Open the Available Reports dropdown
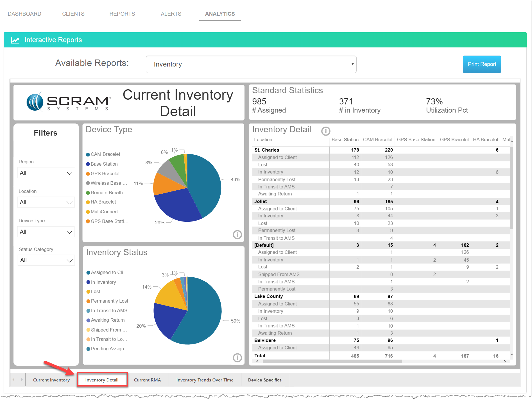Screen dimensions: 532x400 (x=251, y=64)
